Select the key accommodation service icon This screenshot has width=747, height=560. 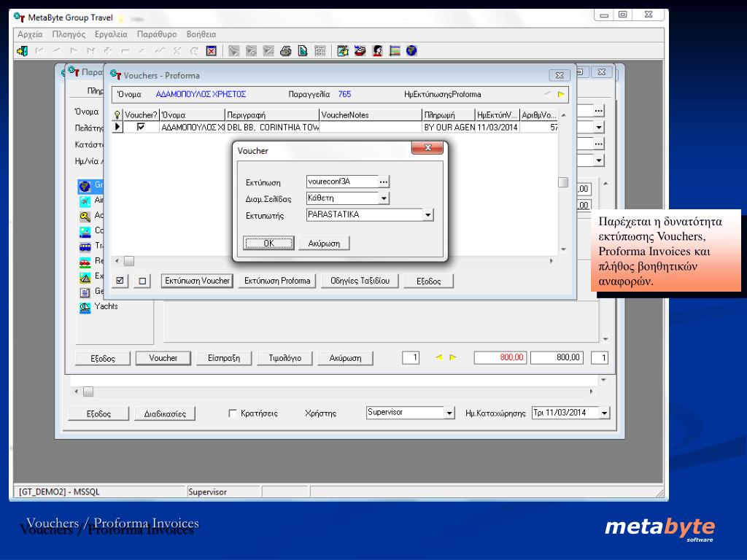click(85, 217)
